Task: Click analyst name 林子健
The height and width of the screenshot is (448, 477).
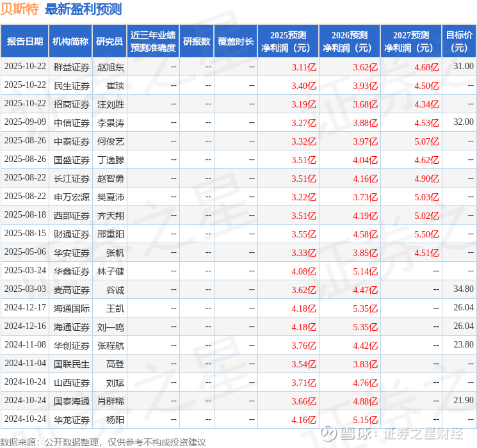Action: tap(111, 271)
